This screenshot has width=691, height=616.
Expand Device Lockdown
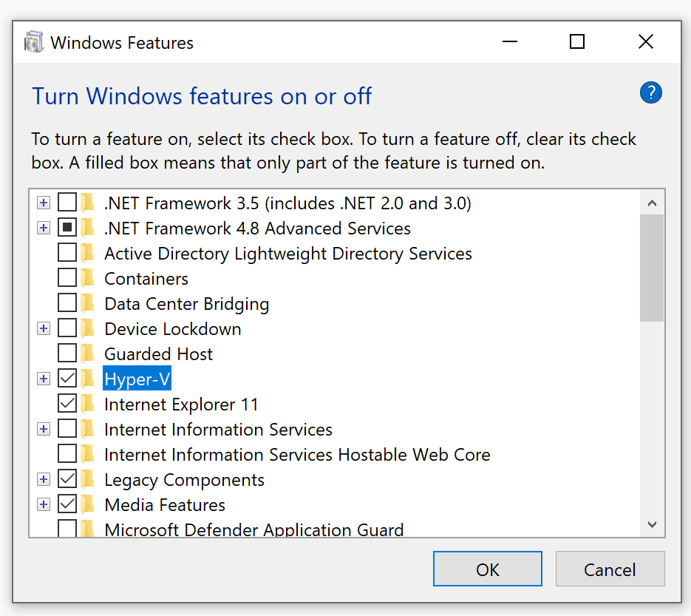[x=43, y=328]
